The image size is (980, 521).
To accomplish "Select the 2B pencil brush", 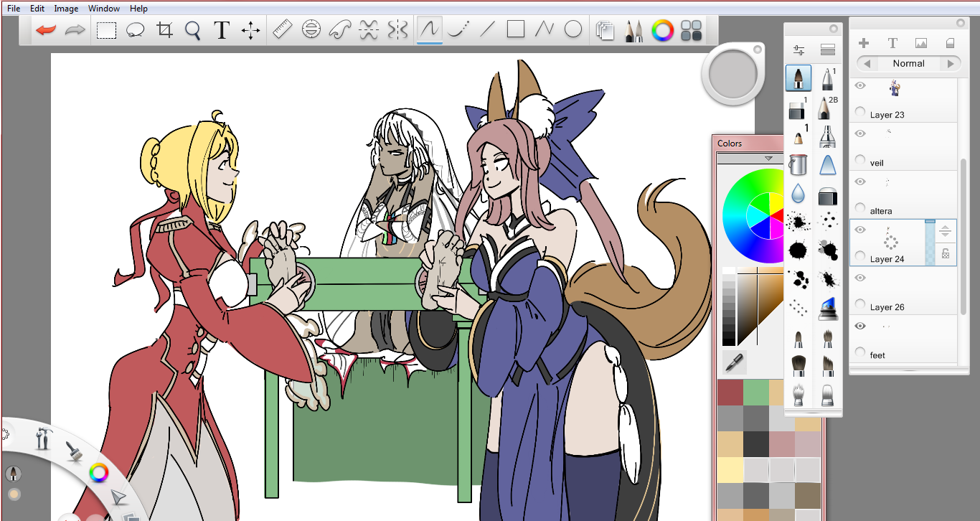I will 828,107.
